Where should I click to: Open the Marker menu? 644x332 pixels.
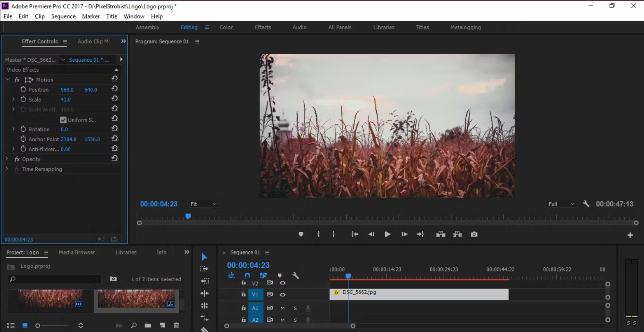coord(91,17)
